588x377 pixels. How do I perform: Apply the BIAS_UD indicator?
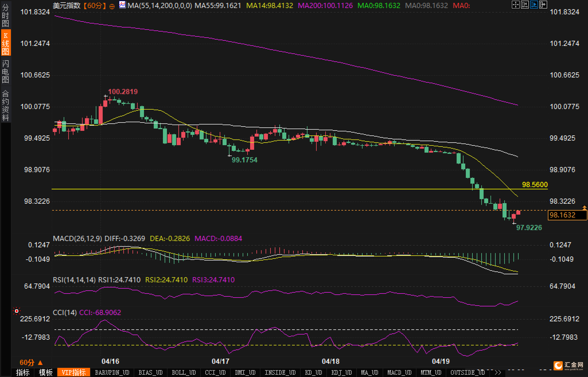[151, 372]
